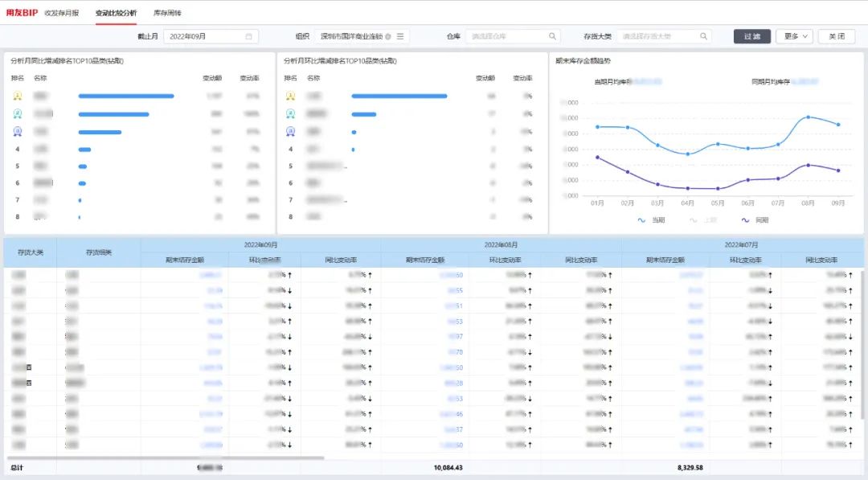Click 环比变动率 header under 2022年09月
The height and width of the screenshot is (480, 868).
point(264,261)
